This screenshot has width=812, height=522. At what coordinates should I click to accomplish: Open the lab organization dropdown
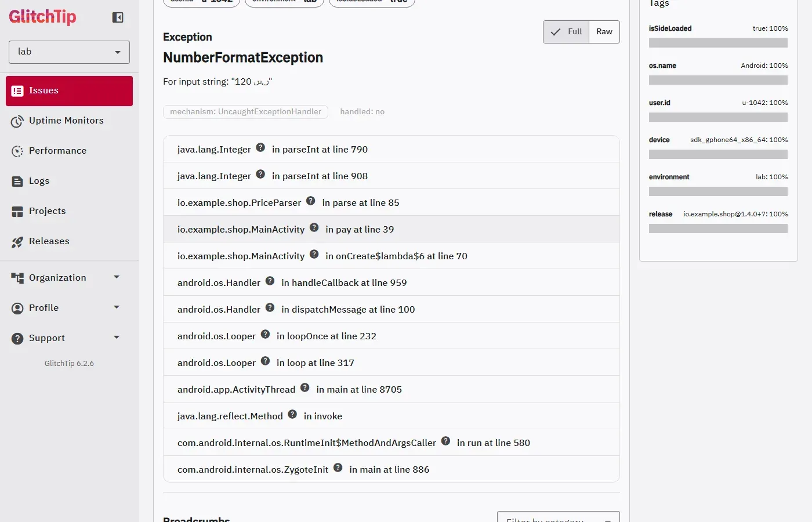(69, 52)
